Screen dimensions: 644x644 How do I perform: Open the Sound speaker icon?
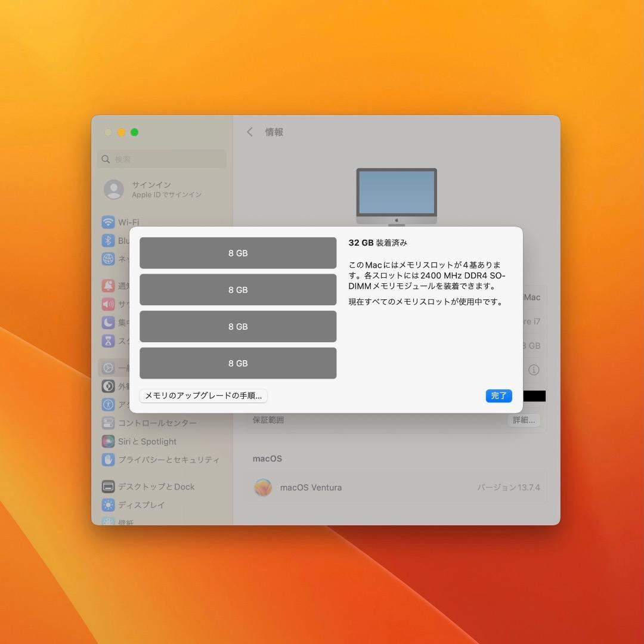pyautogui.click(x=108, y=304)
